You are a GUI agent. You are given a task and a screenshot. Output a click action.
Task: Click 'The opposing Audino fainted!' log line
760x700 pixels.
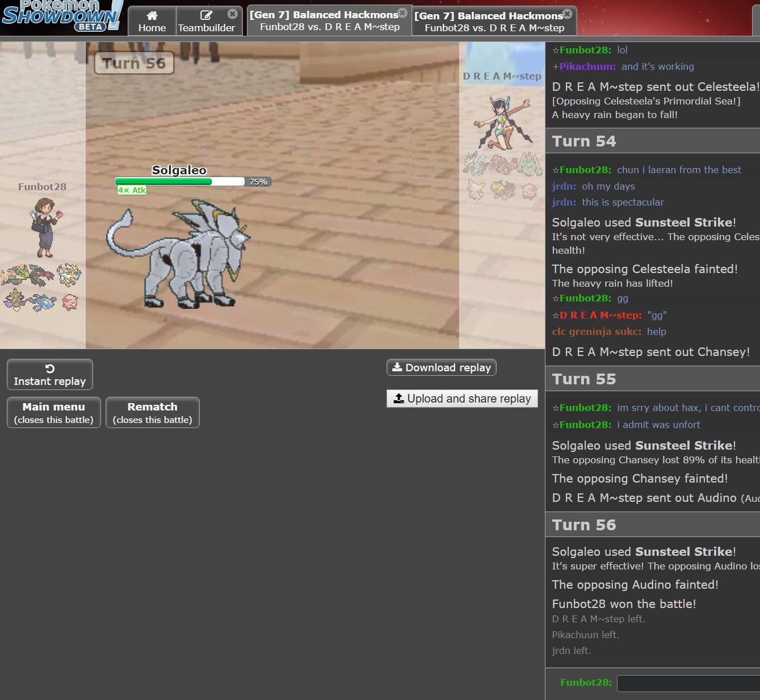point(636,585)
